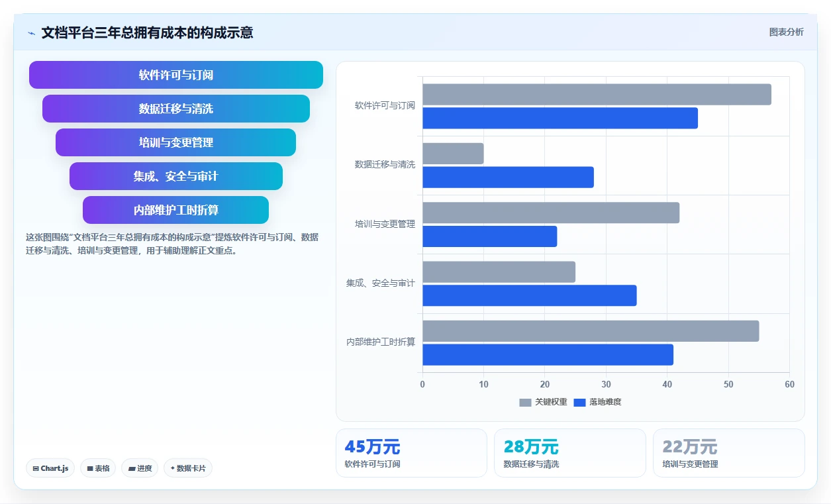Click the blue 落地难度 legend color box
The height and width of the screenshot is (504, 831).
point(579,402)
